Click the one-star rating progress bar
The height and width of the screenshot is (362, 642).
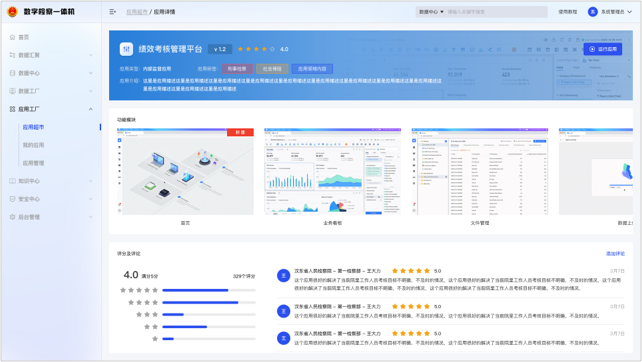209,339
